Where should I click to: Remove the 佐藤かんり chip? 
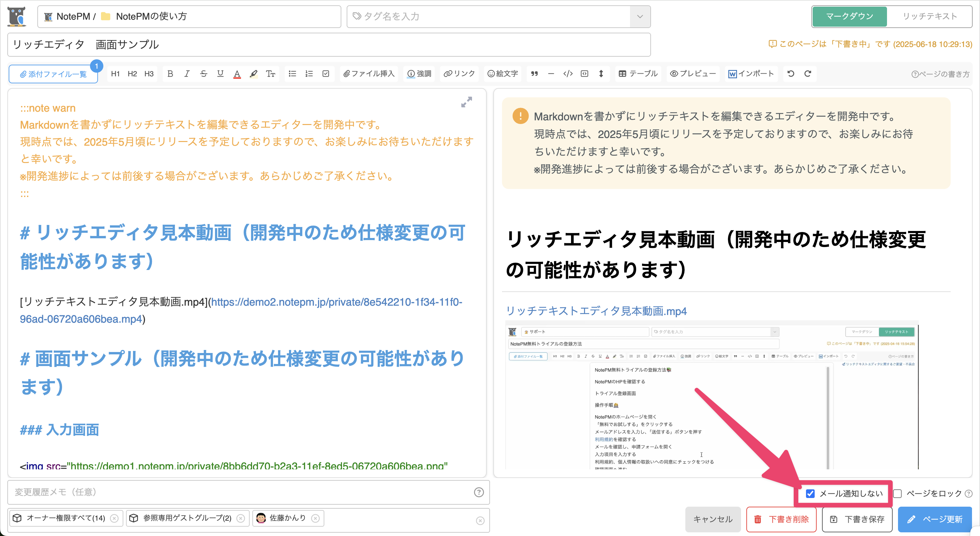click(315, 518)
